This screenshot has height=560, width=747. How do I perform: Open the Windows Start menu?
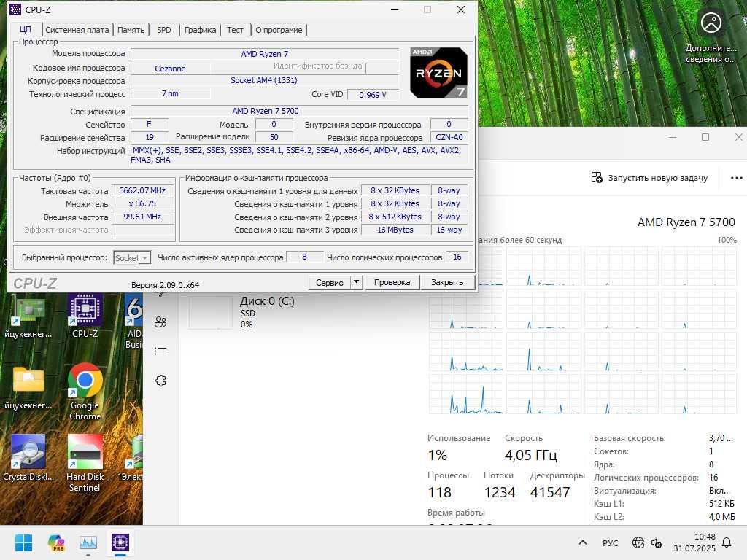(x=24, y=542)
